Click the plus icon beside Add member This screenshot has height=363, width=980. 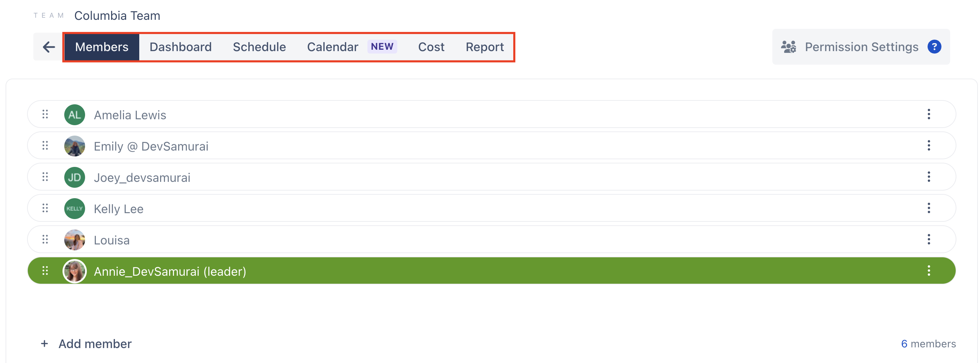tap(44, 344)
